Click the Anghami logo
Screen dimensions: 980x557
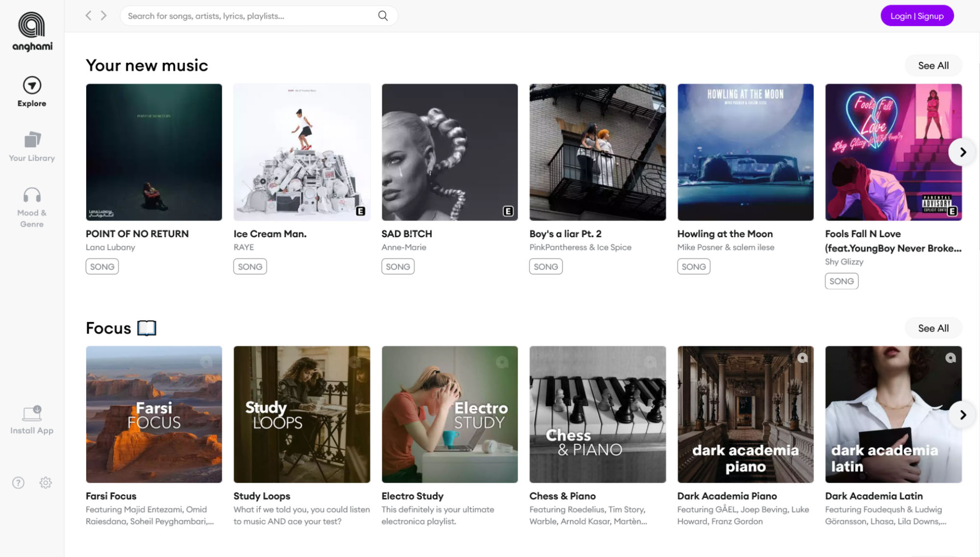click(32, 31)
